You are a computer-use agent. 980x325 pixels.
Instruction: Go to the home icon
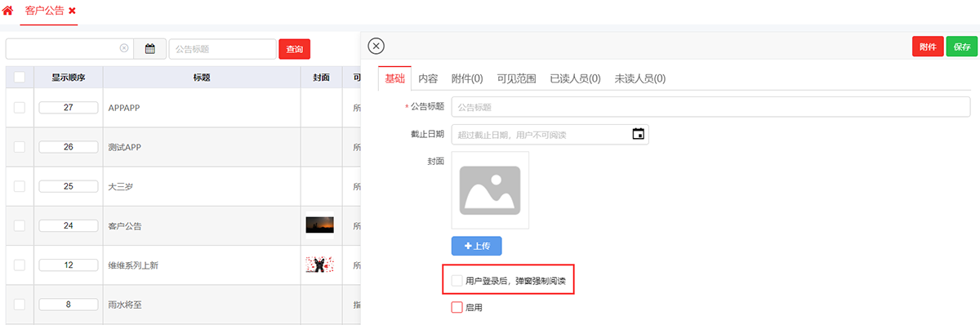coord(8,11)
